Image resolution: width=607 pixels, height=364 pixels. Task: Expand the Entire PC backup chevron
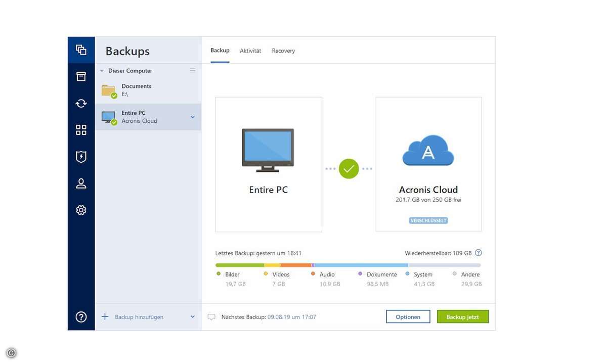[192, 117]
